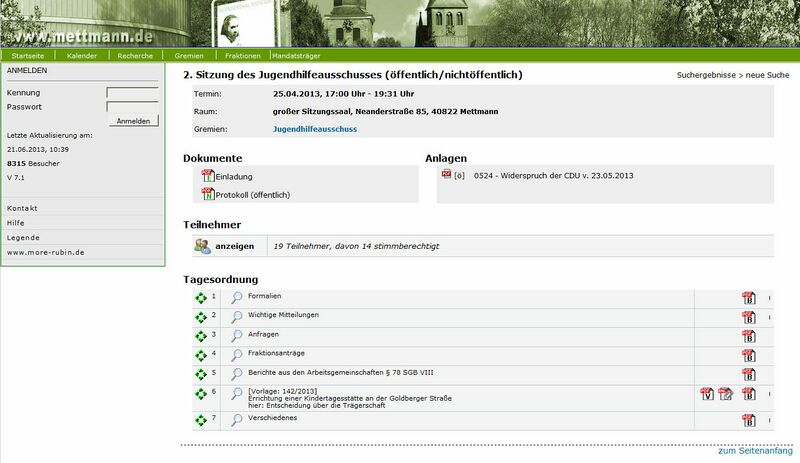Open the Vorlage PDF icon for item 6
Viewport: 800px width, 463px height.
point(706,395)
